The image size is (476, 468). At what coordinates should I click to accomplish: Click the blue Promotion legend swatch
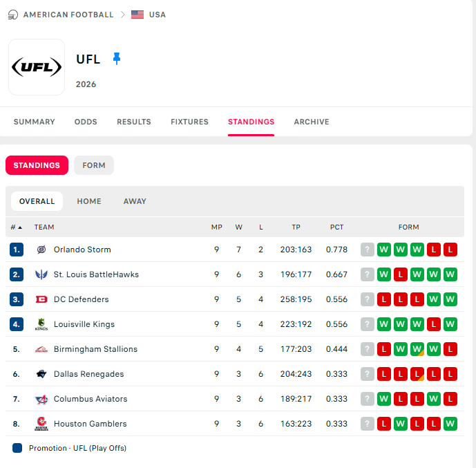pyautogui.click(x=17, y=448)
